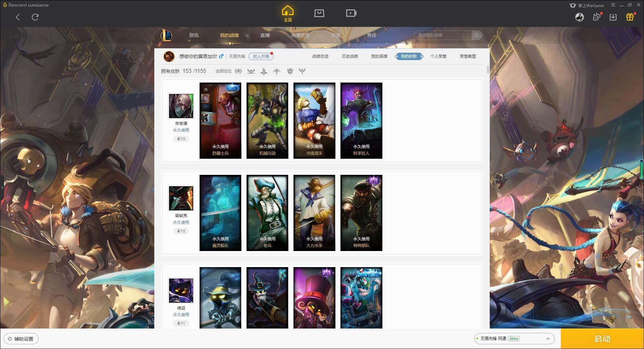Open the 特种部队 skin card
This screenshot has height=349, width=644.
click(x=361, y=213)
